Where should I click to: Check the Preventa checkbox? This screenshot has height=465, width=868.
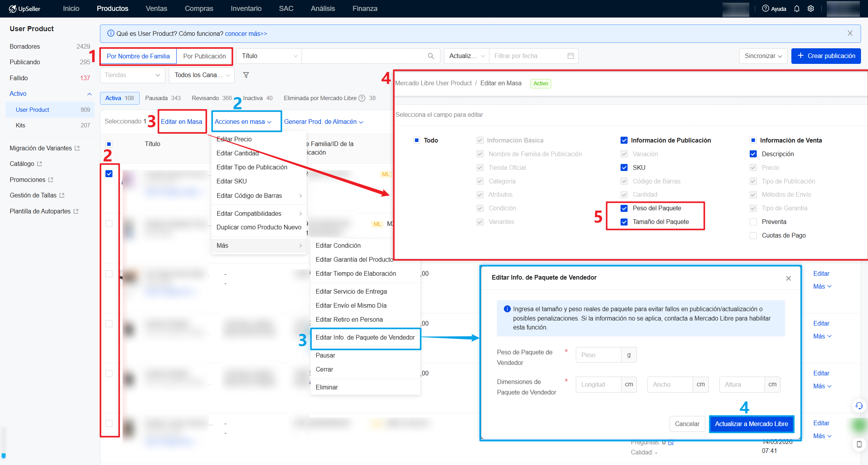(x=753, y=222)
